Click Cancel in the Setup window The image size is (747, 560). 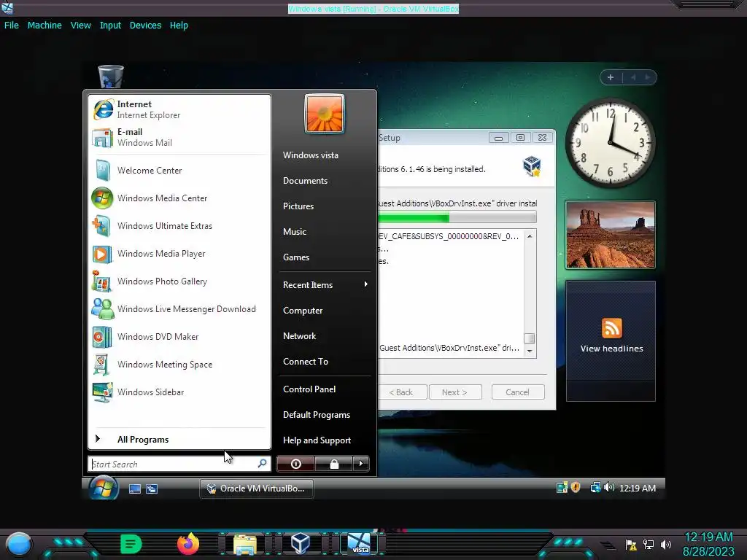[x=518, y=392]
